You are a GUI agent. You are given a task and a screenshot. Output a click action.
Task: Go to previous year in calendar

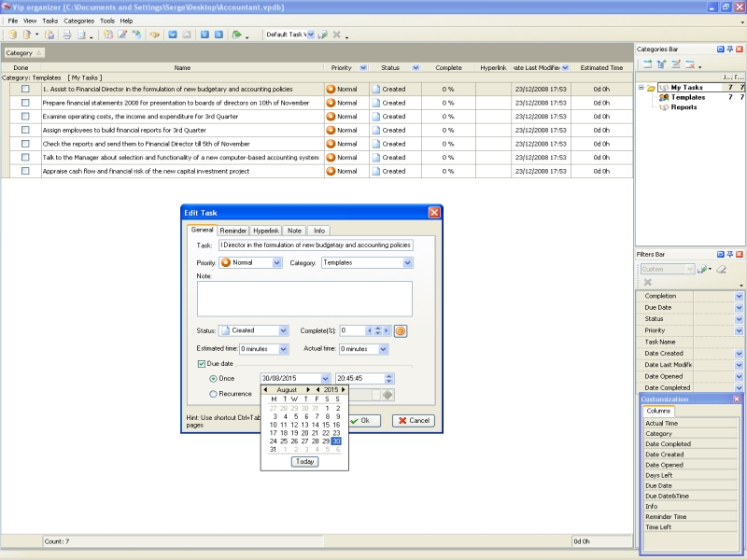click(317, 389)
